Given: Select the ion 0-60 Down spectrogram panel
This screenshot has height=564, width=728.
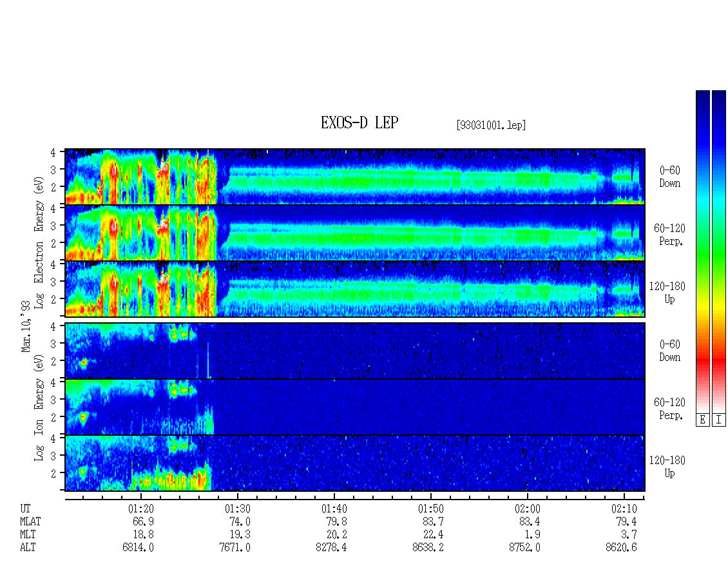Looking at the screenshot, I should (355, 351).
